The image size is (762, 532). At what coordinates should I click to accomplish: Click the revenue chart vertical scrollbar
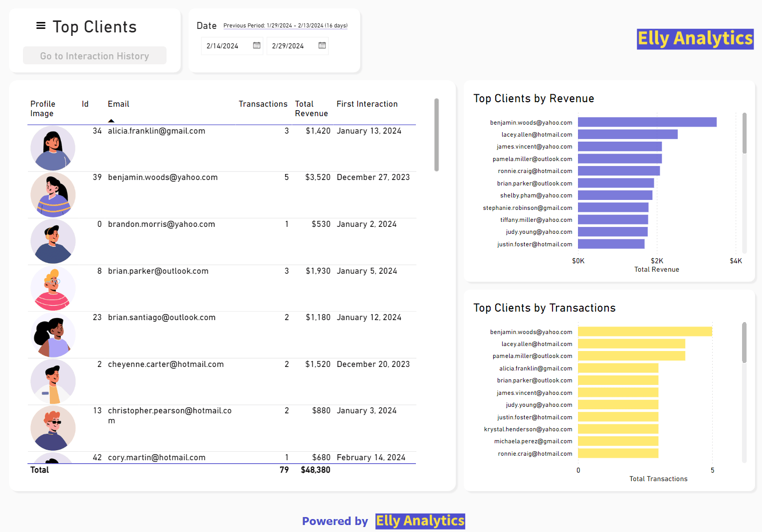(744, 133)
